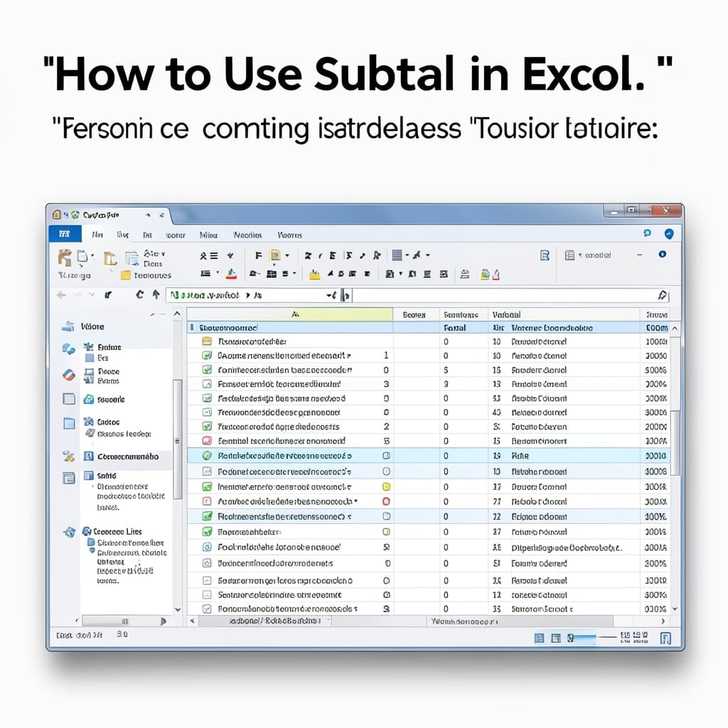Click the lines list icon in first ribbon row
Image resolution: width=728 pixels, height=728 pixels.
397,255
